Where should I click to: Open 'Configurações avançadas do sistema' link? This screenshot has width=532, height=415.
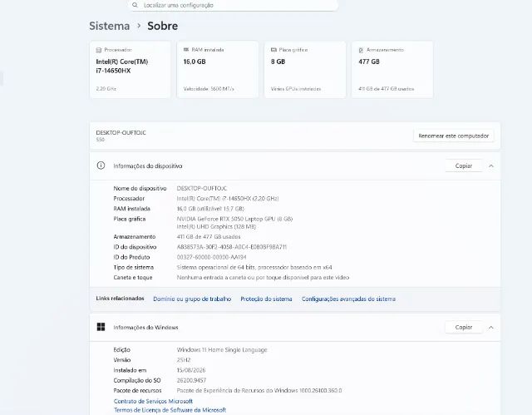[348, 299]
